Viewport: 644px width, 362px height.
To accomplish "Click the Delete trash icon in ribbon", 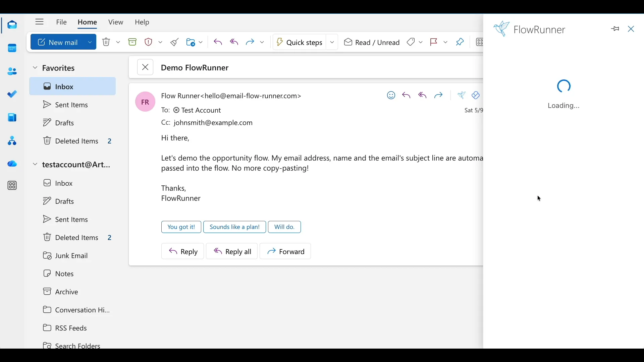I will 107,42.
